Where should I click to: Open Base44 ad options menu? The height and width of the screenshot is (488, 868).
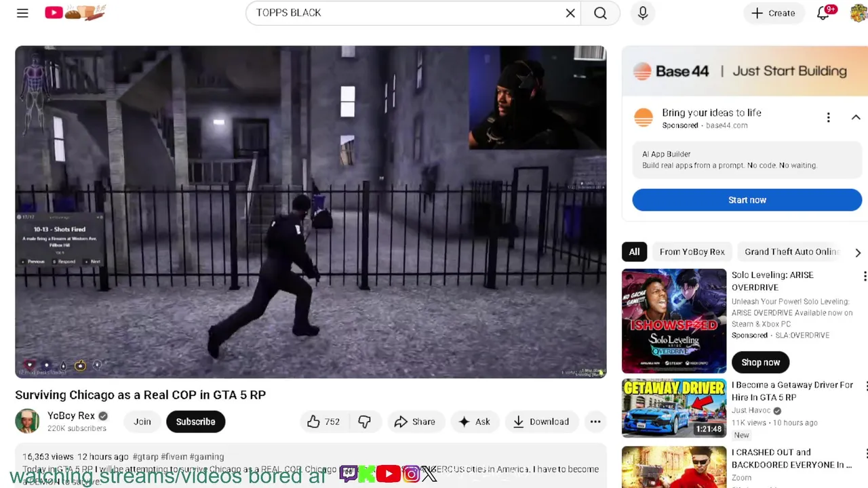(828, 118)
